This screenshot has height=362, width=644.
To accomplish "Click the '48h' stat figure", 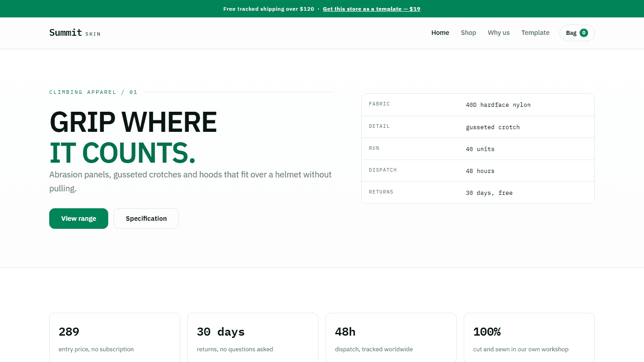I will (345, 332).
